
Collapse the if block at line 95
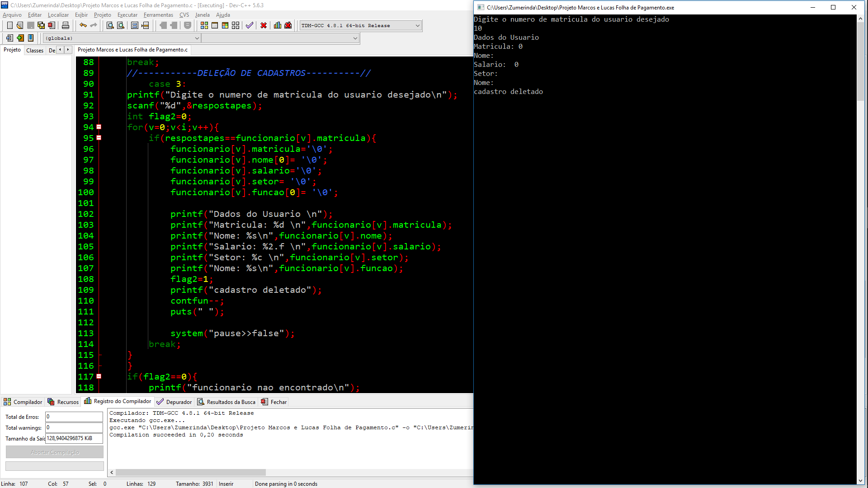99,138
